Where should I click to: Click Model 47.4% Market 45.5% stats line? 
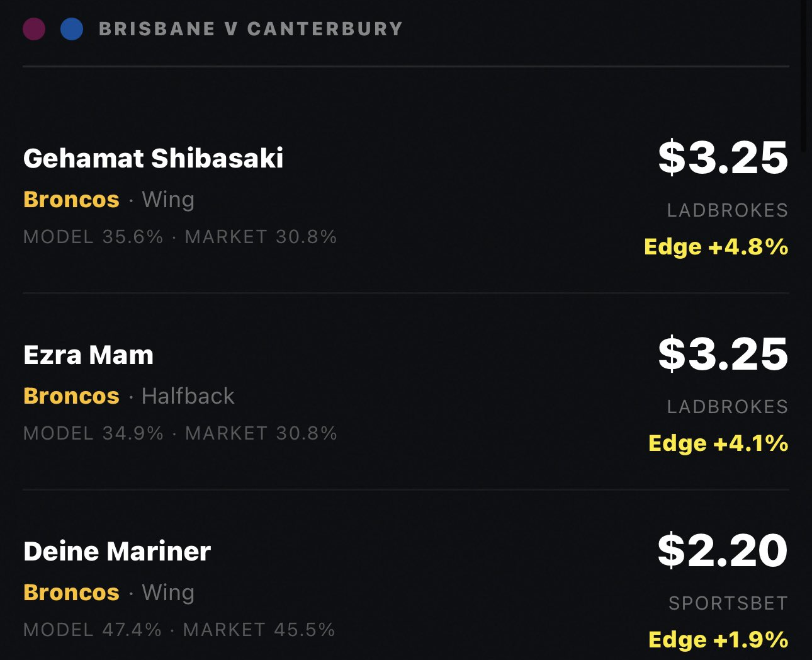(x=179, y=630)
